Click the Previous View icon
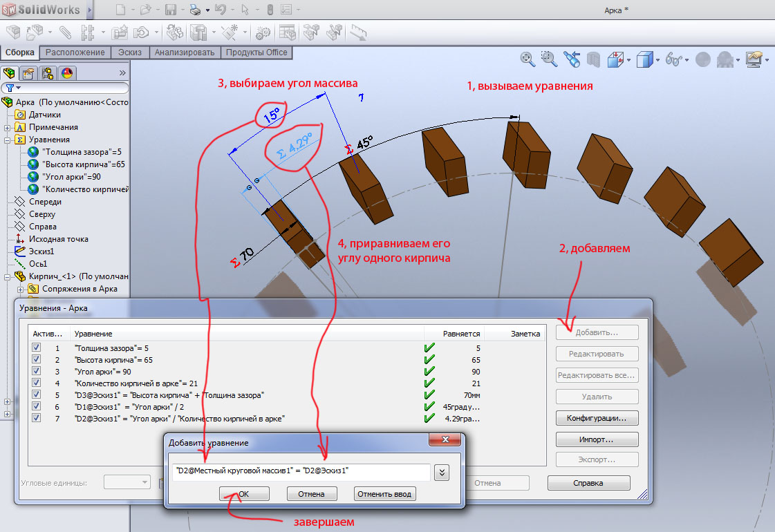The image size is (775, 532). tap(572, 59)
